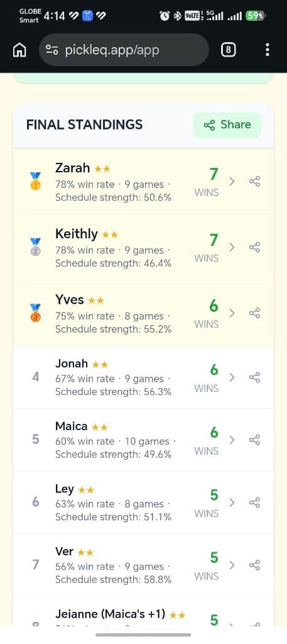
Task: Tap the gold medal next to Zarah
Action: coord(36,181)
